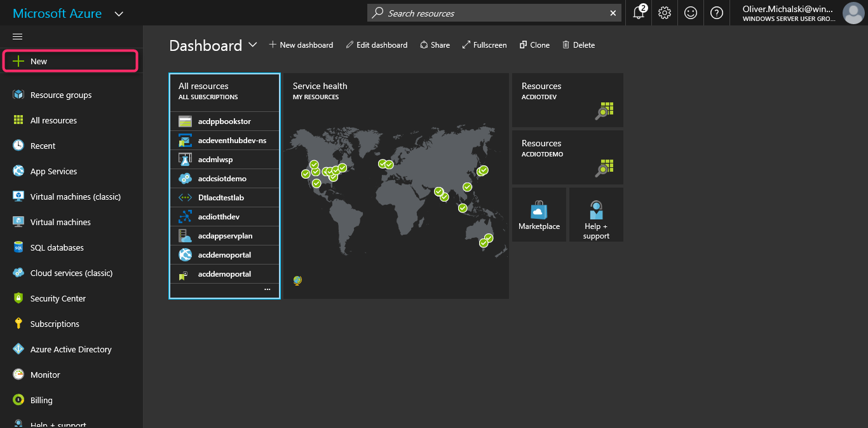Create a New resource

(x=71, y=61)
